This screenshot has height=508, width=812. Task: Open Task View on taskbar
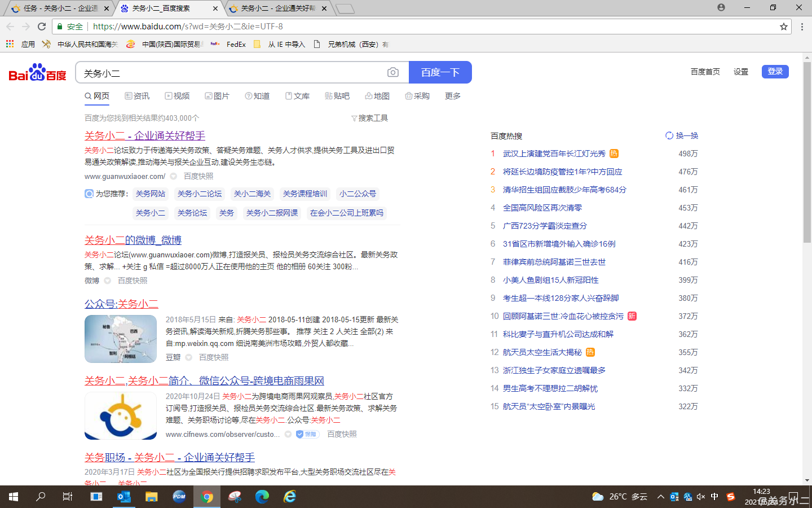pos(68,497)
